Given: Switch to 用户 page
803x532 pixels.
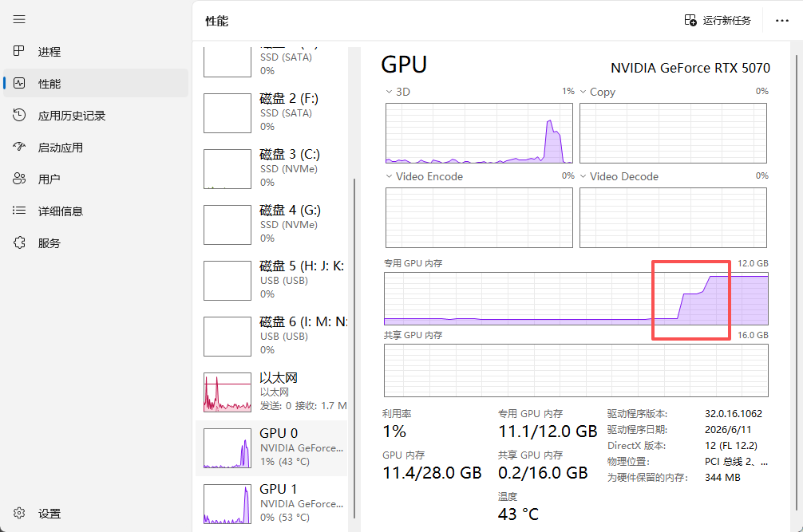Looking at the screenshot, I should click(x=49, y=179).
